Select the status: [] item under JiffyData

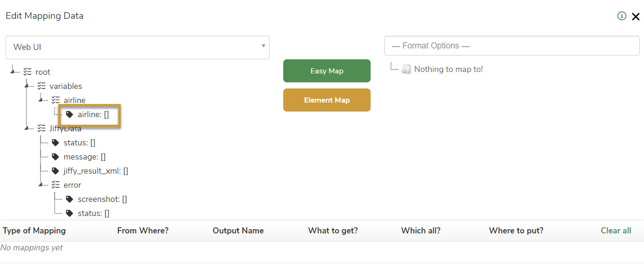(79, 143)
